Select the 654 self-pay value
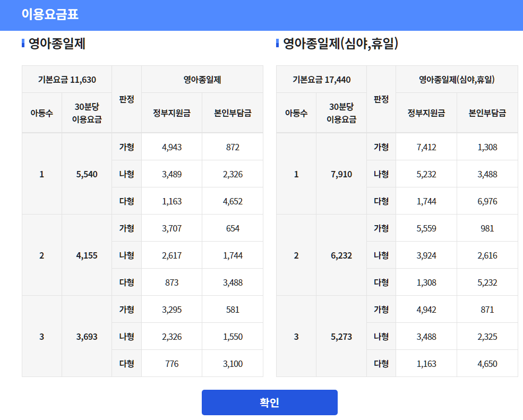523x420 pixels. pyautogui.click(x=233, y=228)
